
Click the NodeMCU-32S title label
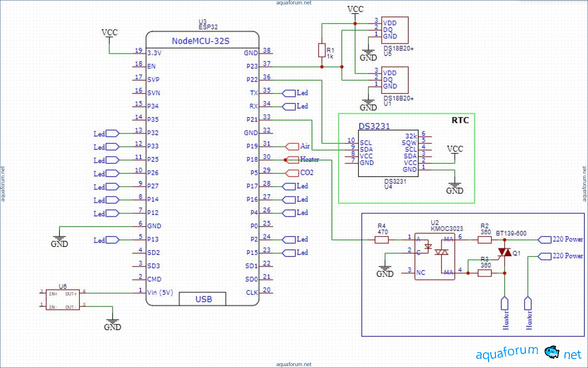pyautogui.click(x=201, y=41)
